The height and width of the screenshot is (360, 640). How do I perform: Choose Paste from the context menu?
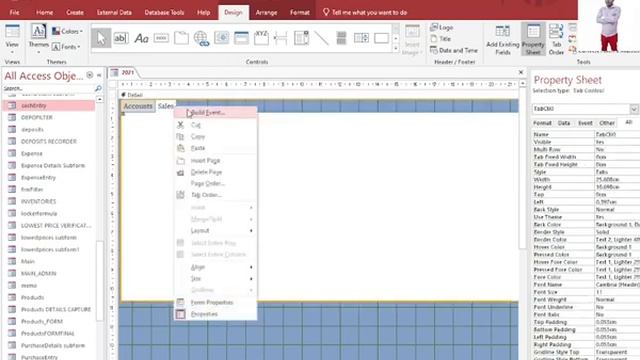[216, 148]
